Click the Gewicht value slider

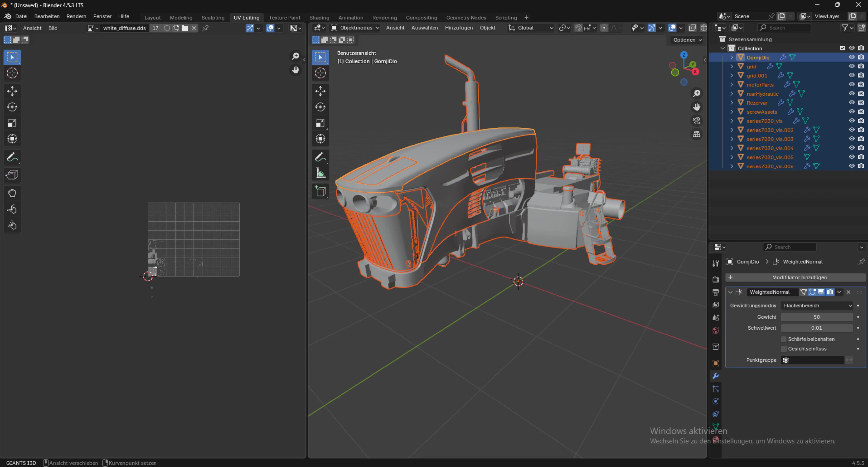[817, 317]
